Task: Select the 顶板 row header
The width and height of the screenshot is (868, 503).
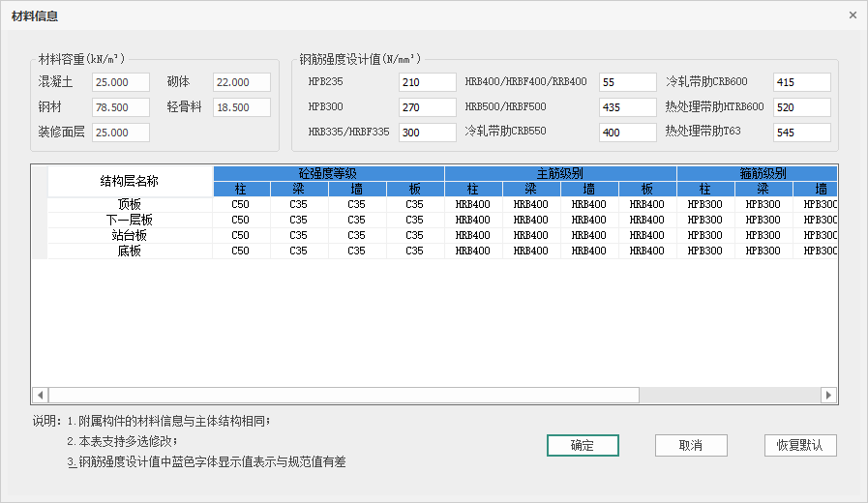Action: pyautogui.click(x=130, y=204)
